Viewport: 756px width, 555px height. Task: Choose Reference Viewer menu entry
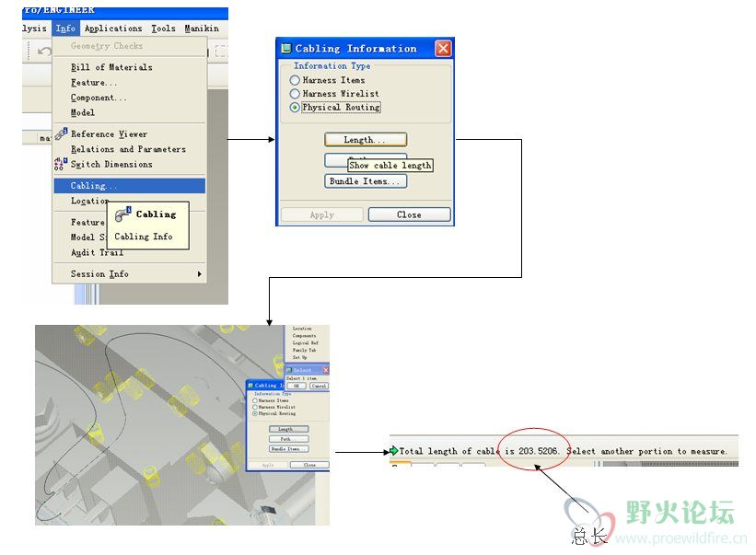[x=109, y=134]
